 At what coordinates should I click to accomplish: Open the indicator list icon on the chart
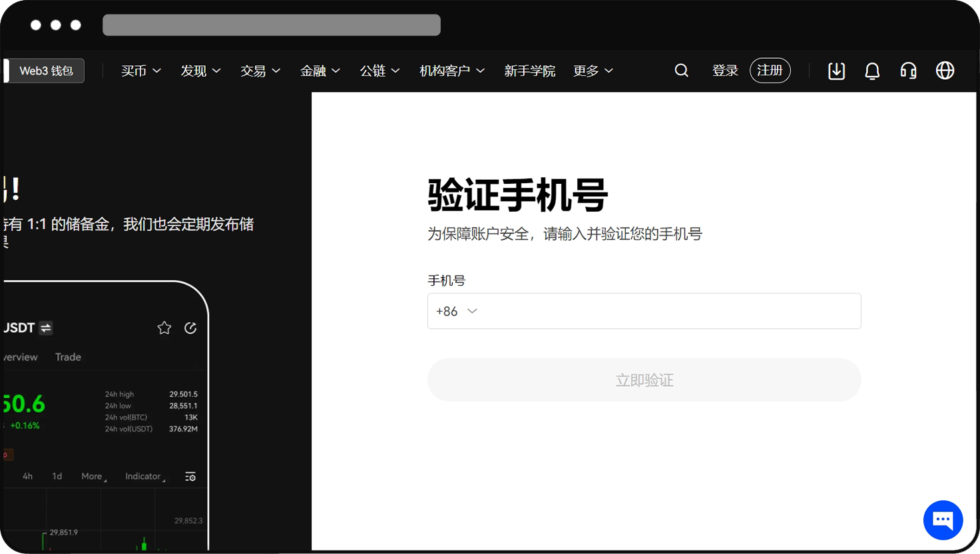click(x=190, y=476)
